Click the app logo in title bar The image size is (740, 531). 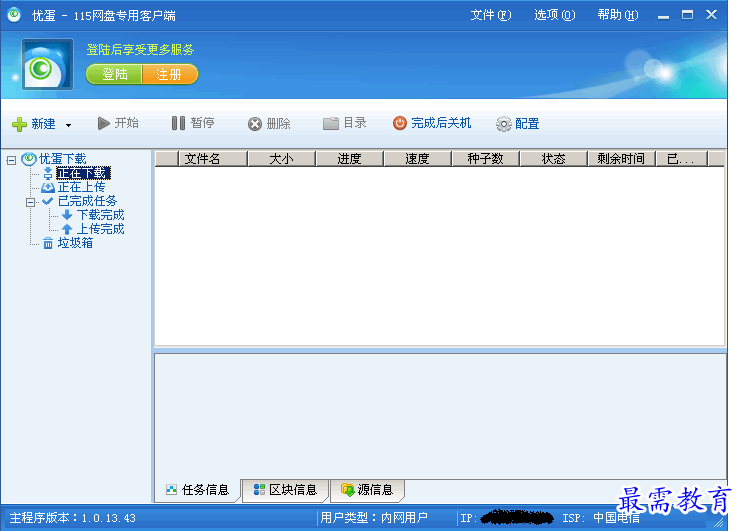pos(14,14)
